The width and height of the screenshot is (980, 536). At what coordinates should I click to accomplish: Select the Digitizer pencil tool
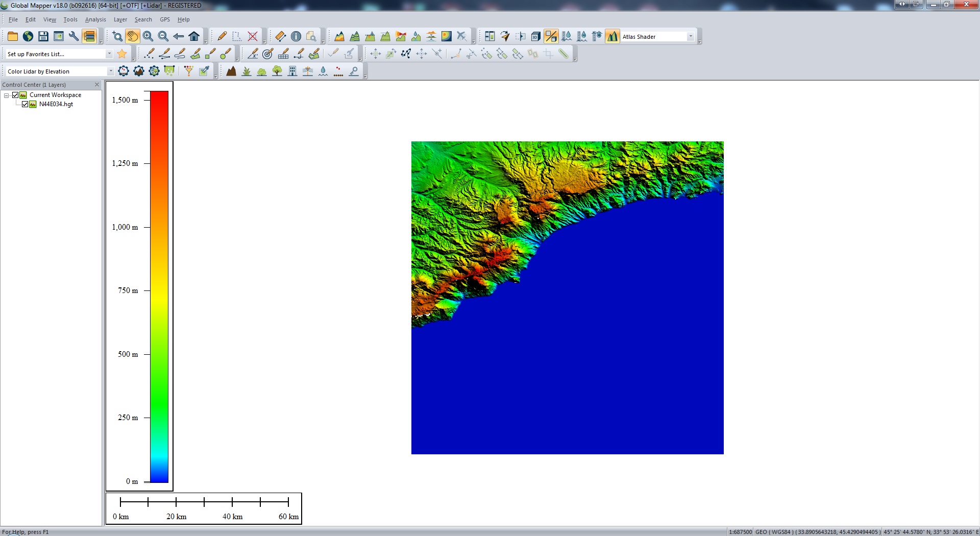(222, 36)
